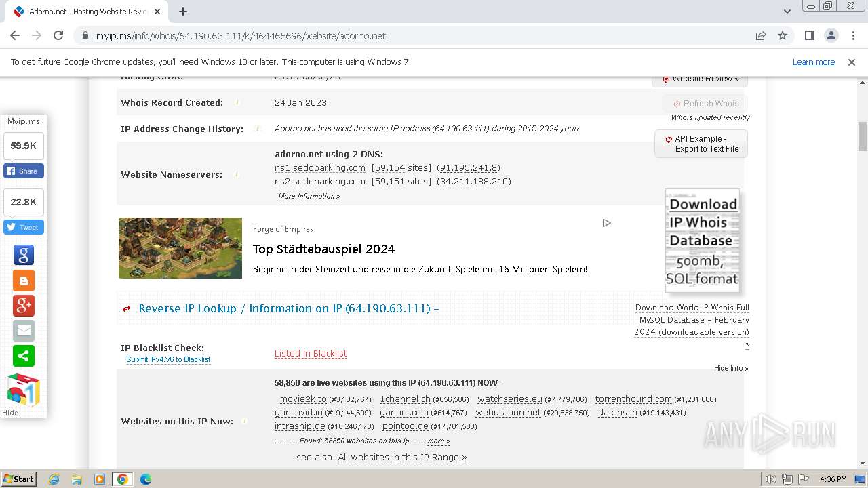Image resolution: width=868 pixels, height=488 pixels.
Task: Click the colorful Myip.ms logo cube
Action: 24,389
